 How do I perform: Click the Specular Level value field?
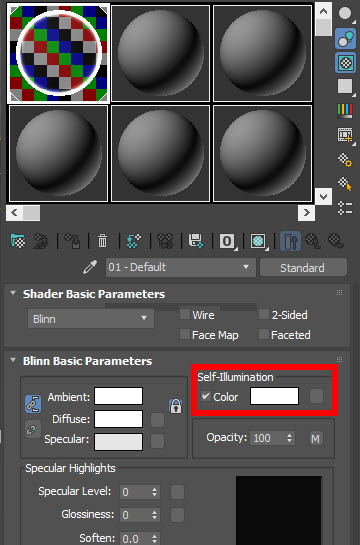(136, 492)
